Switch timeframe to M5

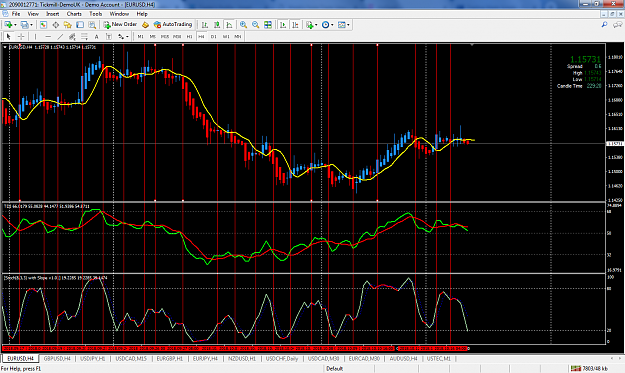point(152,36)
